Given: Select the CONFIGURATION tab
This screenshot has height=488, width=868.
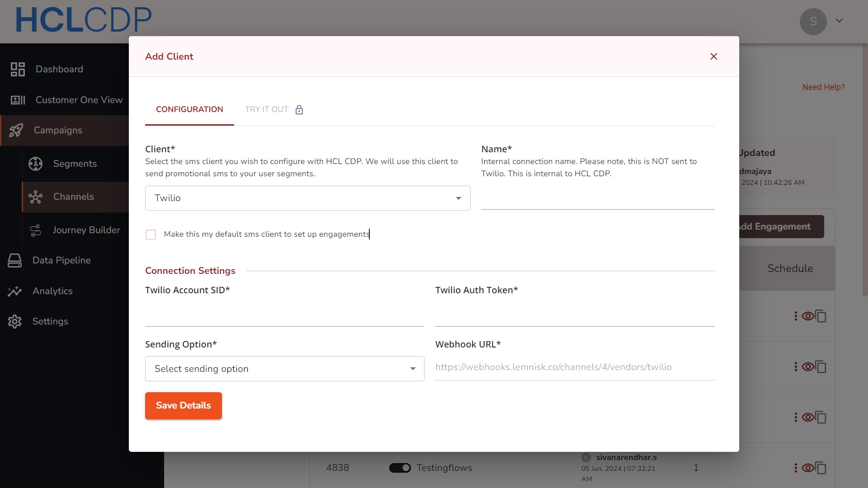Looking at the screenshot, I should (189, 109).
